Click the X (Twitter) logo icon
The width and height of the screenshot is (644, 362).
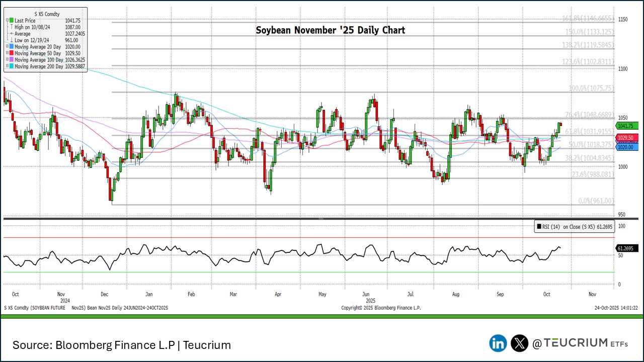tap(520, 343)
